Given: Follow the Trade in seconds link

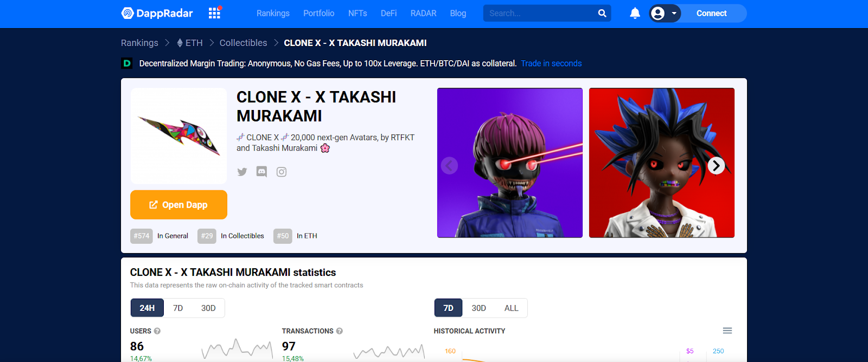Looking at the screenshot, I should [551, 63].
